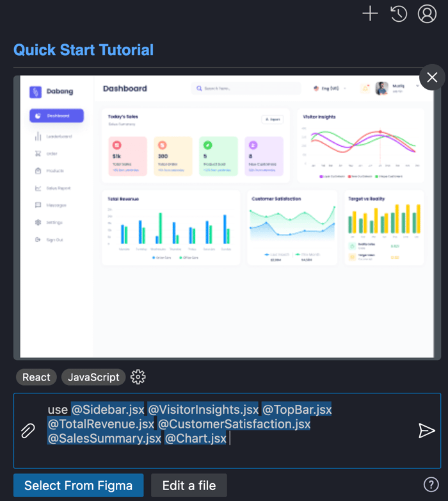This screenshot has width=448, height=501.
Task: Click the @TotalRevenue.jsx file mention
Action: (x=101, y=424)
